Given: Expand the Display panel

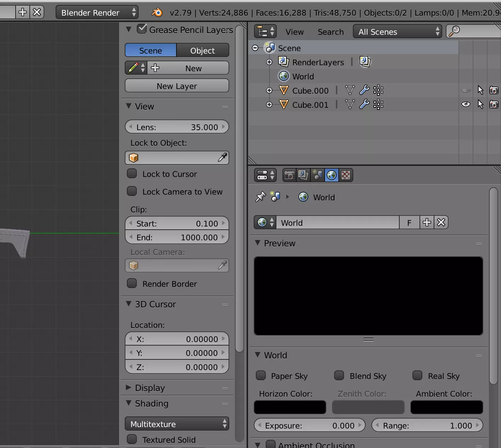Looking at the screenshot, I should coord(129,388).
